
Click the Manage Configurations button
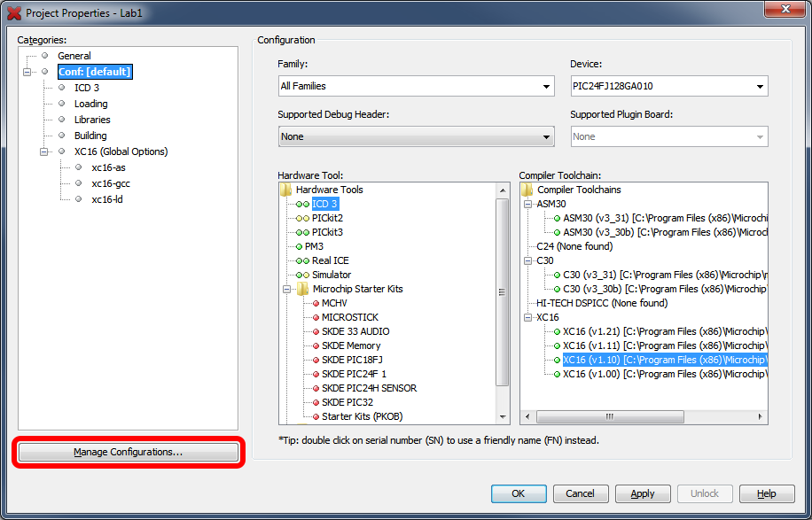[x=129, y=452]
